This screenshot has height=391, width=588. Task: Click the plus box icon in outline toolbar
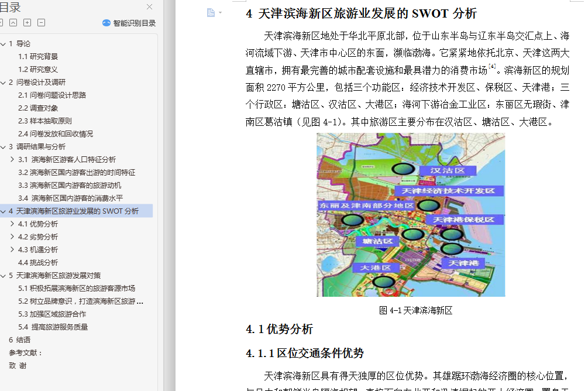point(27,22)
